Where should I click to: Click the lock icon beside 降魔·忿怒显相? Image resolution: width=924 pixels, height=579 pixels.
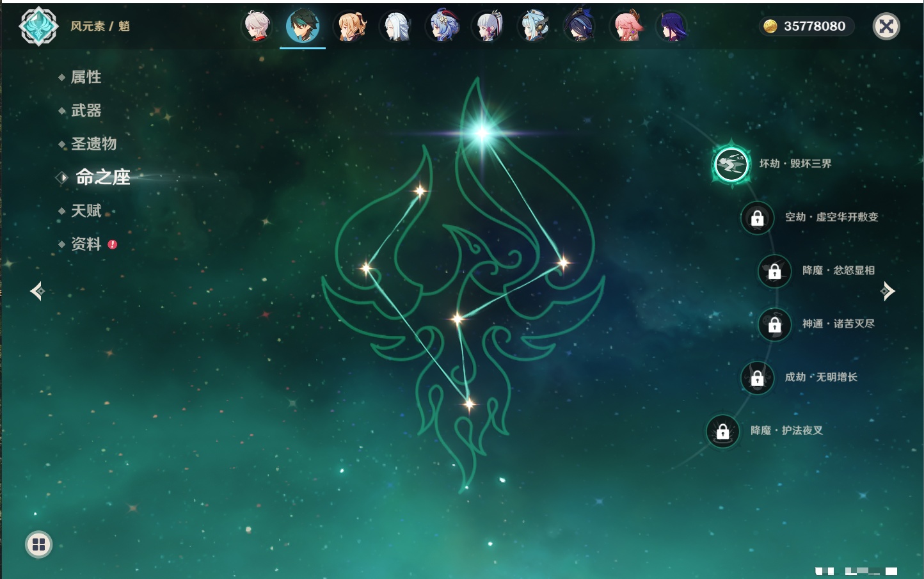coord(775,271)
